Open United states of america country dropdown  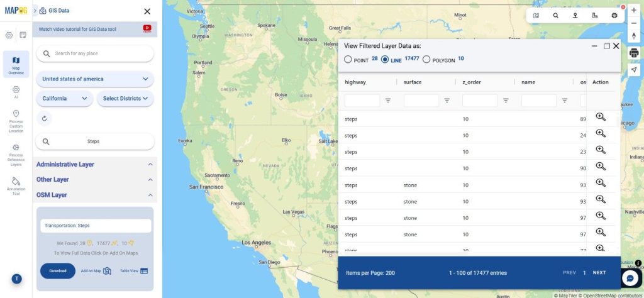95,79
